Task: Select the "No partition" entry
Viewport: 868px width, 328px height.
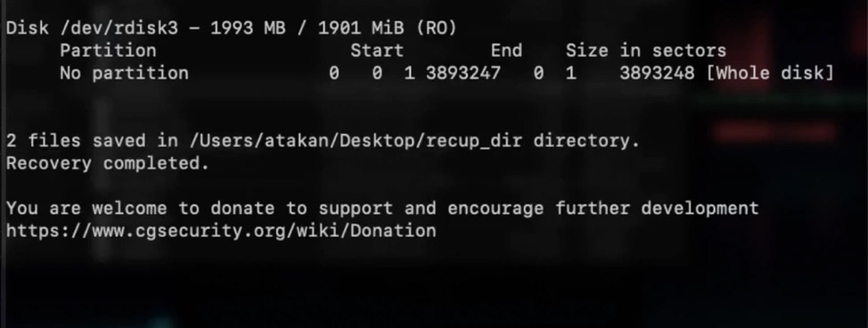Action: [x=124, y=72]
